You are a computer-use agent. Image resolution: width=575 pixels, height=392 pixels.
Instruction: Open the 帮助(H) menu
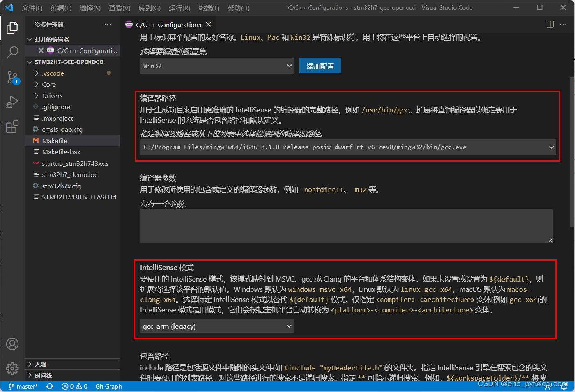(238, 8)
